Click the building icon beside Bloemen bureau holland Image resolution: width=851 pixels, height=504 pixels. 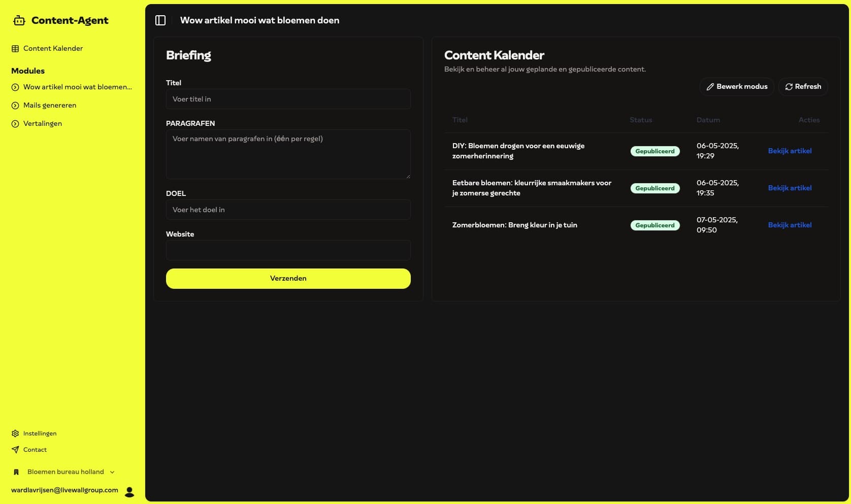[16, 472]
